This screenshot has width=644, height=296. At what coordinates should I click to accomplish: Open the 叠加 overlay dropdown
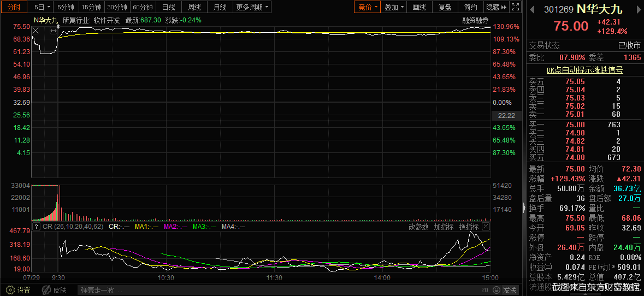point(394,7)
